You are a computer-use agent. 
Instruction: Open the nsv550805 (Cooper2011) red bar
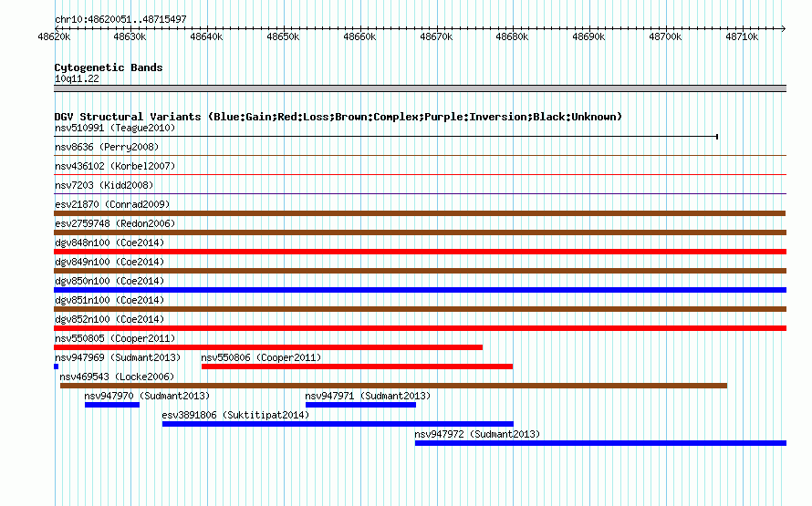(268, 347)
